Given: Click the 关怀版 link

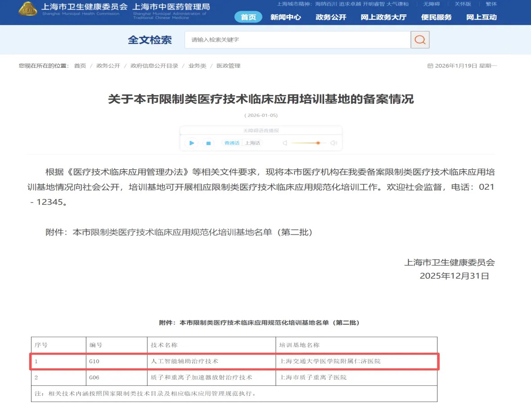Looking at the screenshot, I should click(463, 4).
